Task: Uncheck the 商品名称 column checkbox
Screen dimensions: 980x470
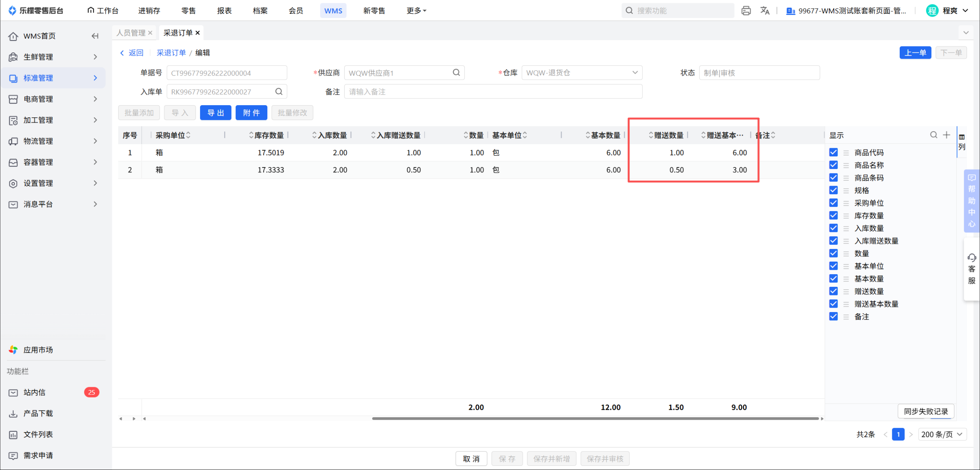Action: 834,165
